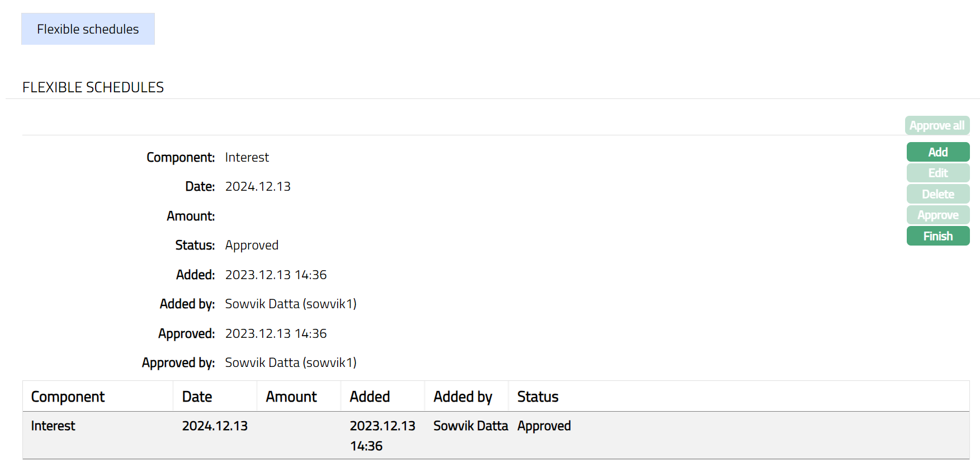Click the 2023.12.13 14:36 table cell
980x476 pixels.
tap(382, 436)
